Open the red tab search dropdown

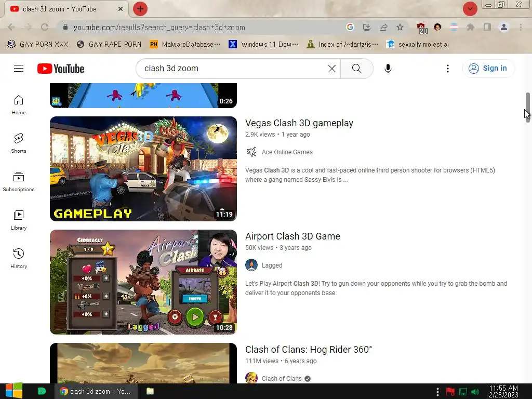click(x=470, y=9)
